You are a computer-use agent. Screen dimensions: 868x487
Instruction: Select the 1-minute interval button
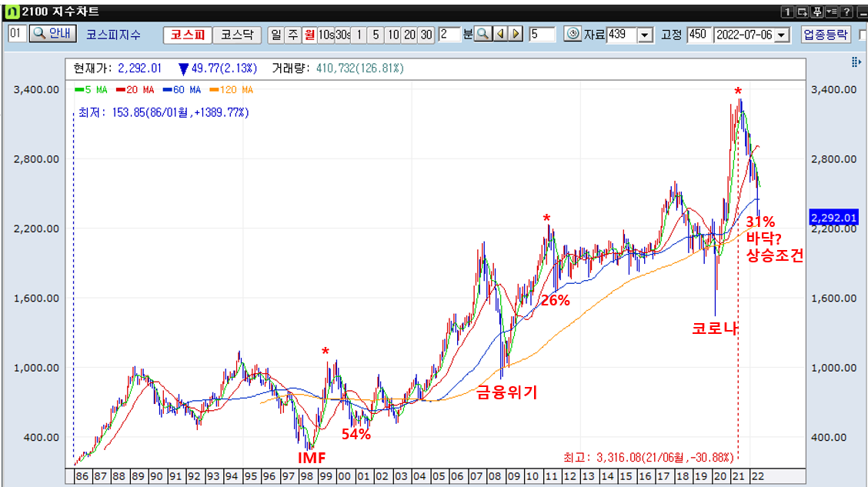point(359,35)
